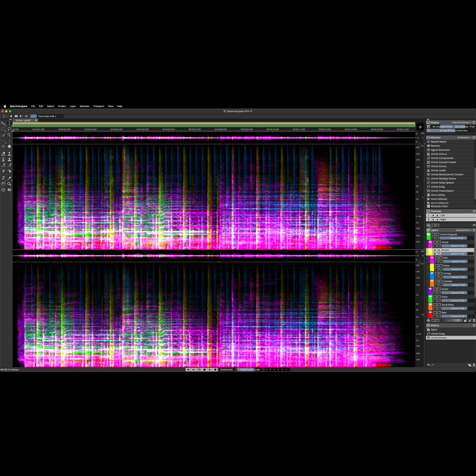Click the delete layer trash icon
Screen dimensions: 476x476
474,321
